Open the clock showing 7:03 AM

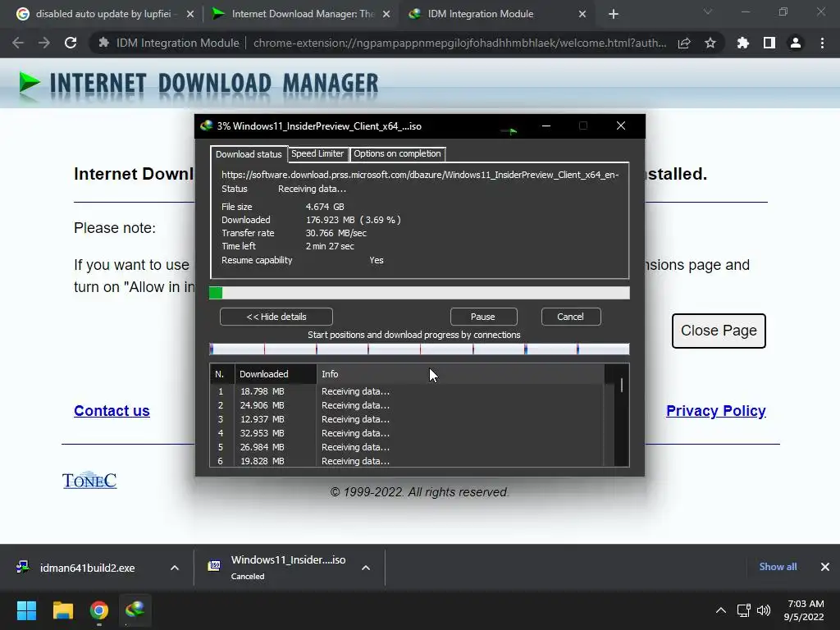804,610
